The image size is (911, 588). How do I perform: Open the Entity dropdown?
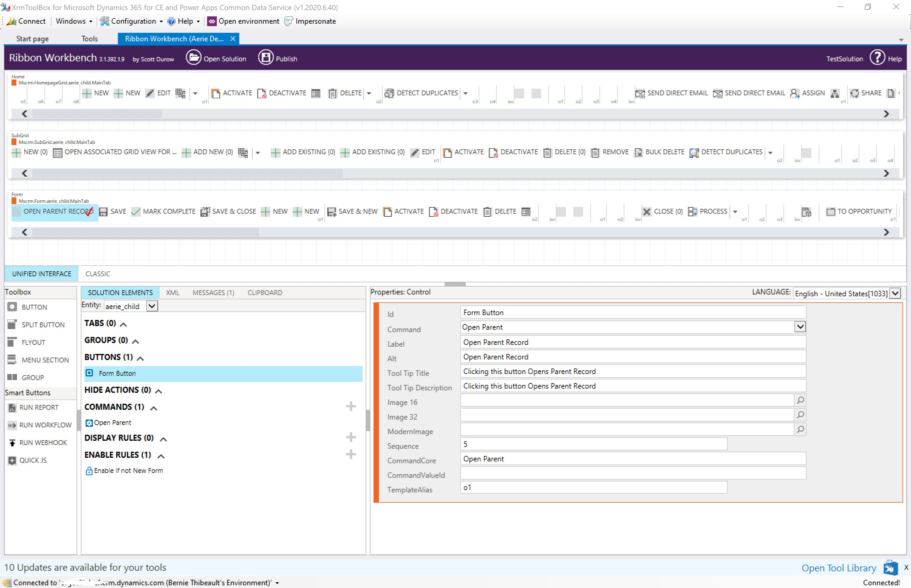152,306
